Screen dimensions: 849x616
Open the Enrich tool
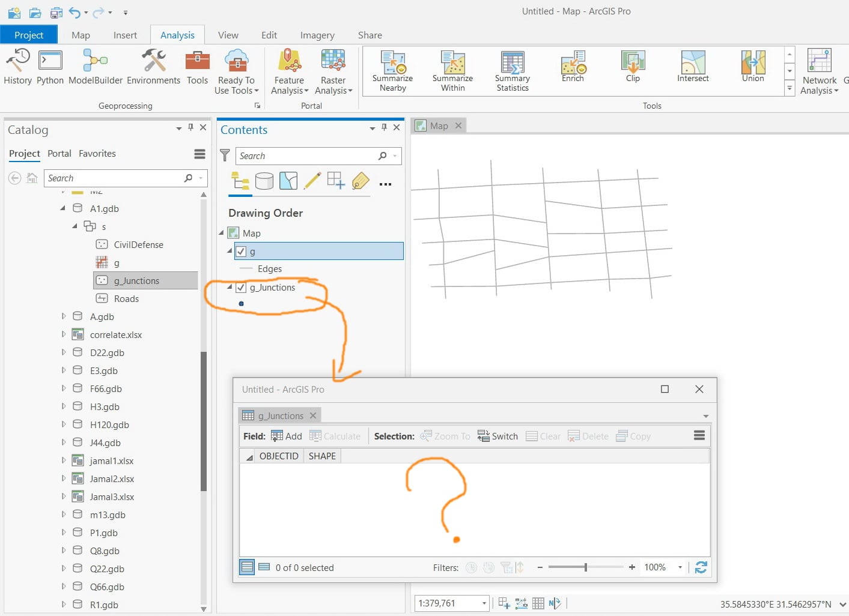[x=573, y=67]
